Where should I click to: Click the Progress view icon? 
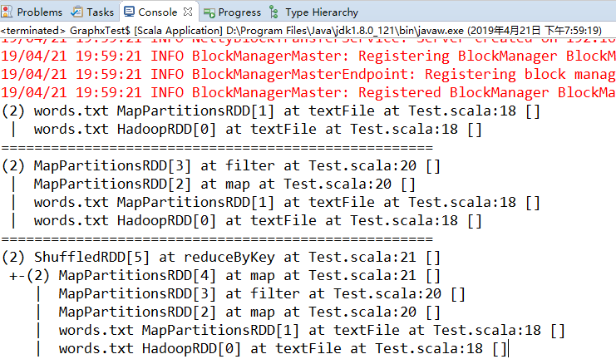209,12
